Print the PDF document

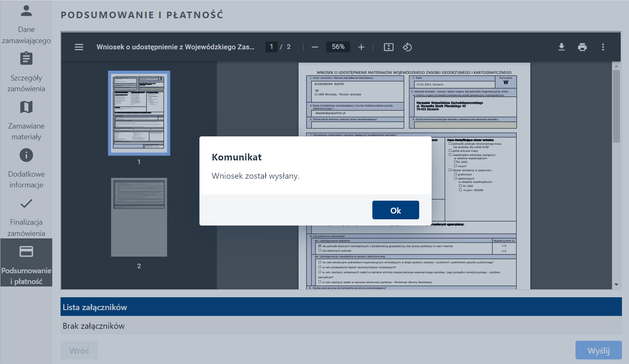click(x=582, y=47)
